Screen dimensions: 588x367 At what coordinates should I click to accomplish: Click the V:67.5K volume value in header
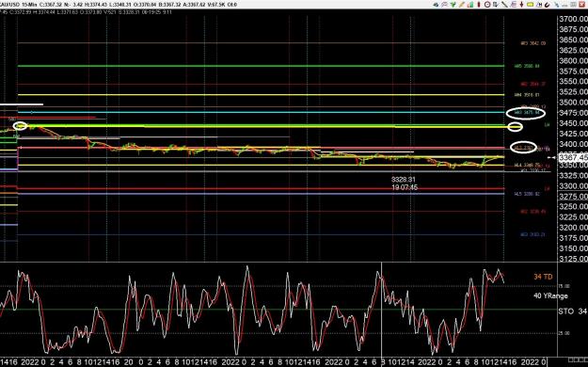point(216,5)
